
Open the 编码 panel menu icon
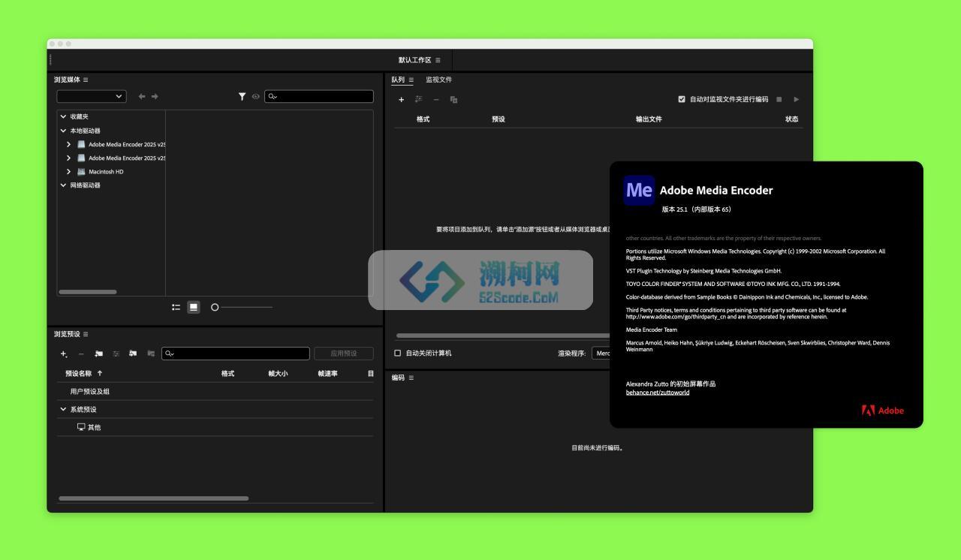[x=411, y=378]
